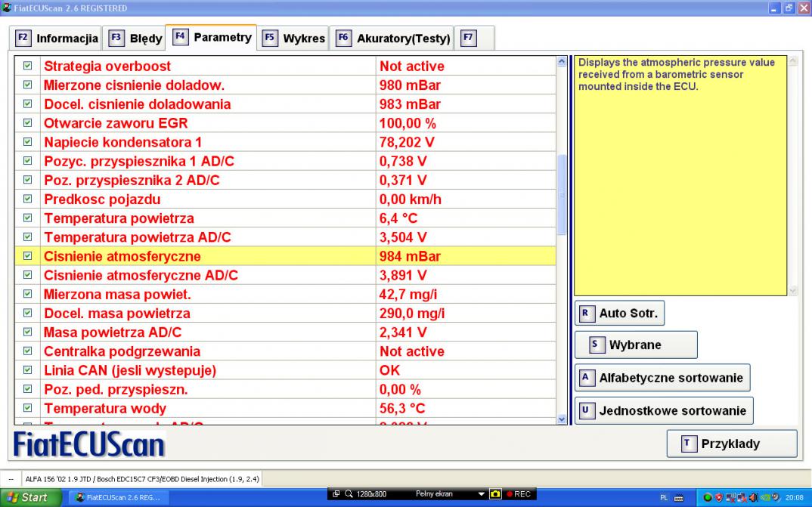Click the camera screenshot icon in recorder bar
This screenshot has width=812, height=507.
(496, 494)
